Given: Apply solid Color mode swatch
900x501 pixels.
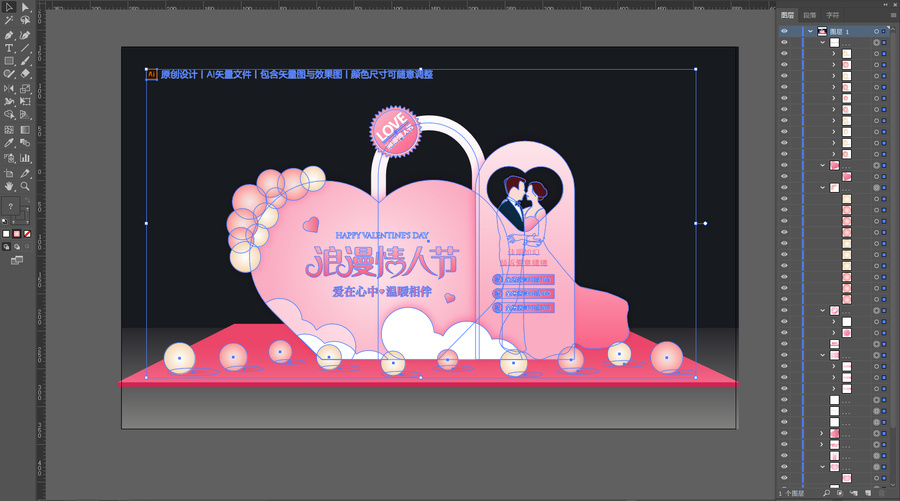Looking at the screenshot, I should [x=6, y=234].
